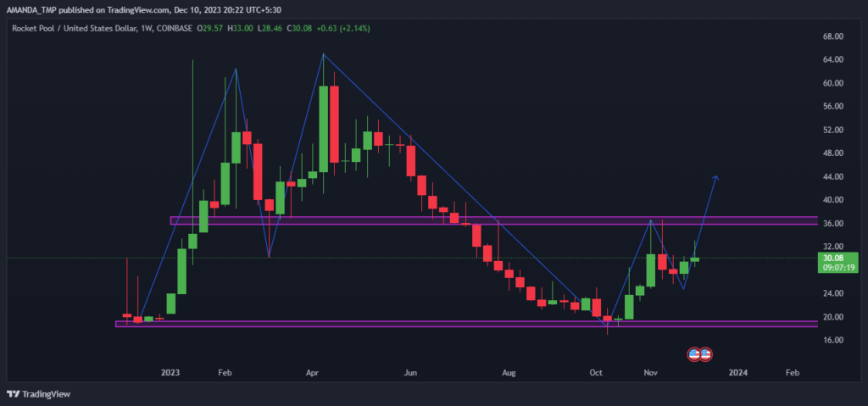Click the 52.00 price axis label

pos(833,131)
